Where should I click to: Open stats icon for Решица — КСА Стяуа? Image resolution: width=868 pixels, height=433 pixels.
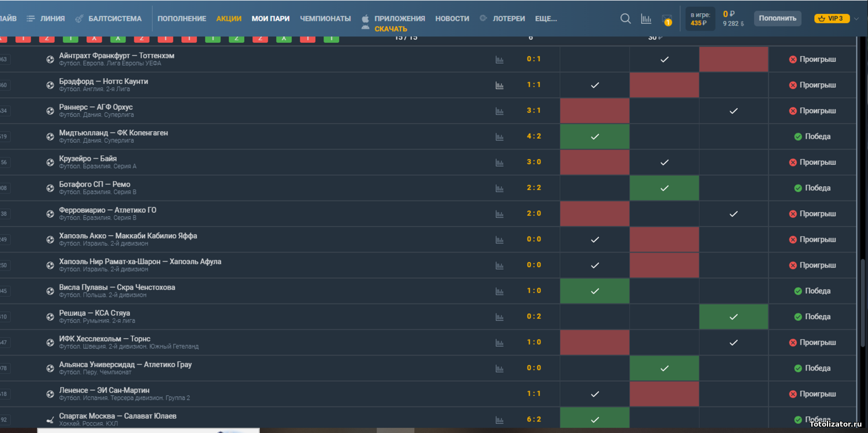499,317
